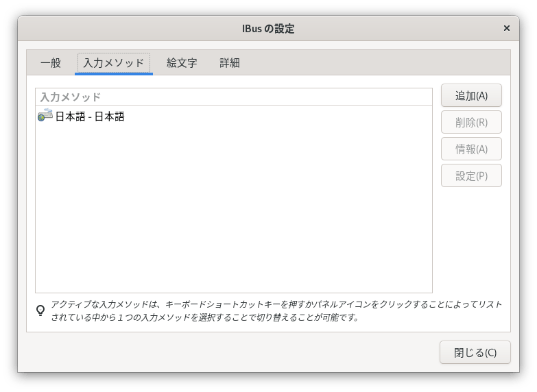Click the 削除(R) button
537x392 pixels.
(x=471, y=122)
